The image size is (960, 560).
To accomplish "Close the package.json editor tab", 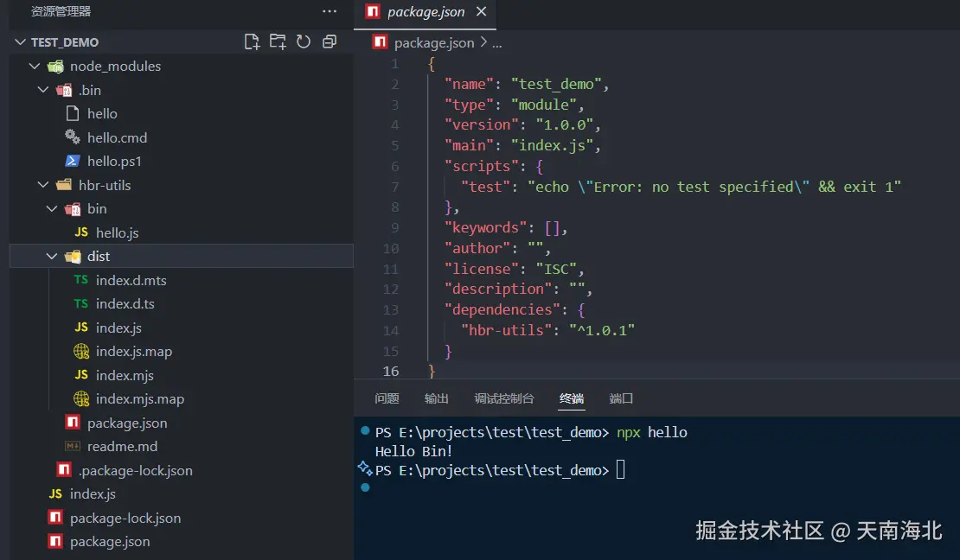I will (481, 11).
